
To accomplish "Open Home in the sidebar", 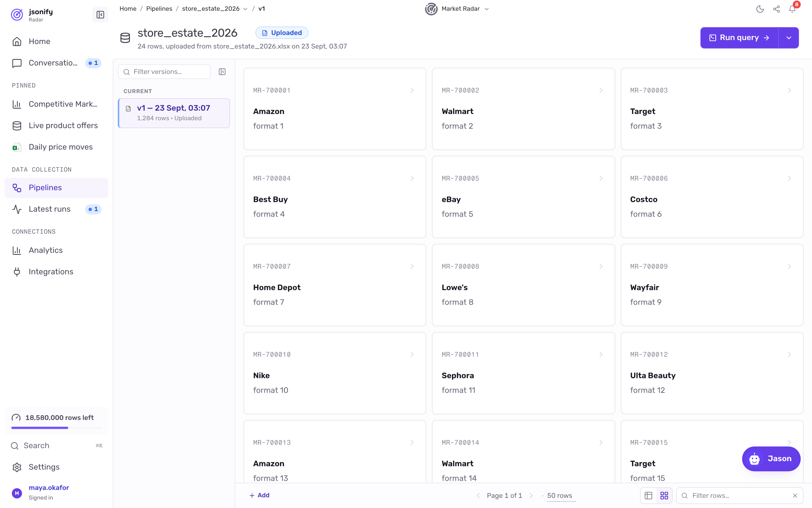I will click(56, 41).
